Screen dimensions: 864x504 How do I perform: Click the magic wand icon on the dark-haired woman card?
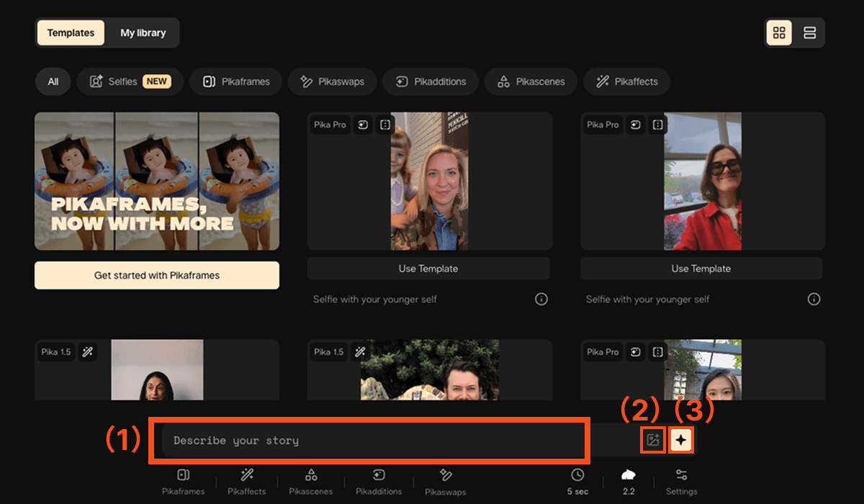(x=88, y=352)
